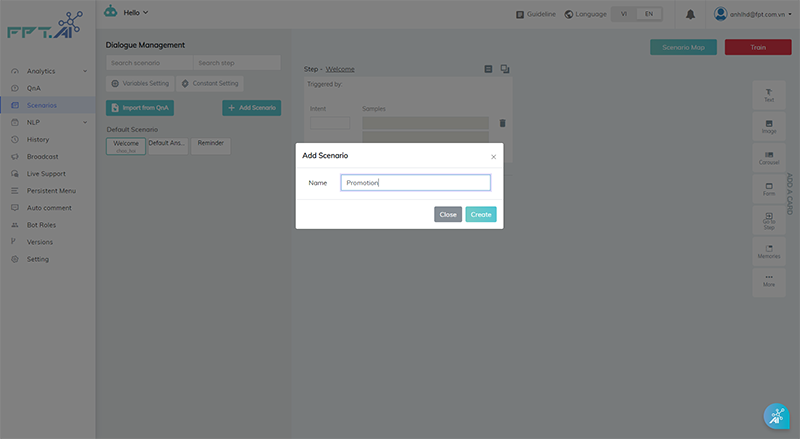Expand the Analytics chevron
Viewport: 800px width, 439px height.
tap(85, 71)
